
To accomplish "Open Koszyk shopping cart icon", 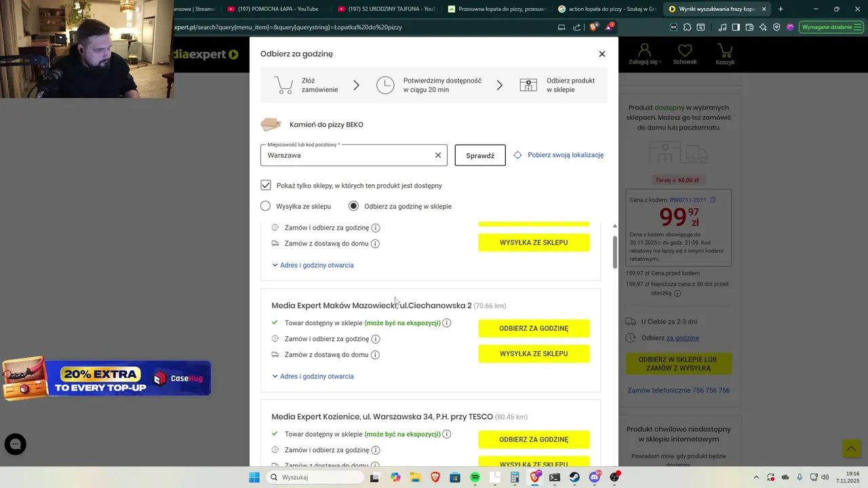I will click(x=725, y=54).
